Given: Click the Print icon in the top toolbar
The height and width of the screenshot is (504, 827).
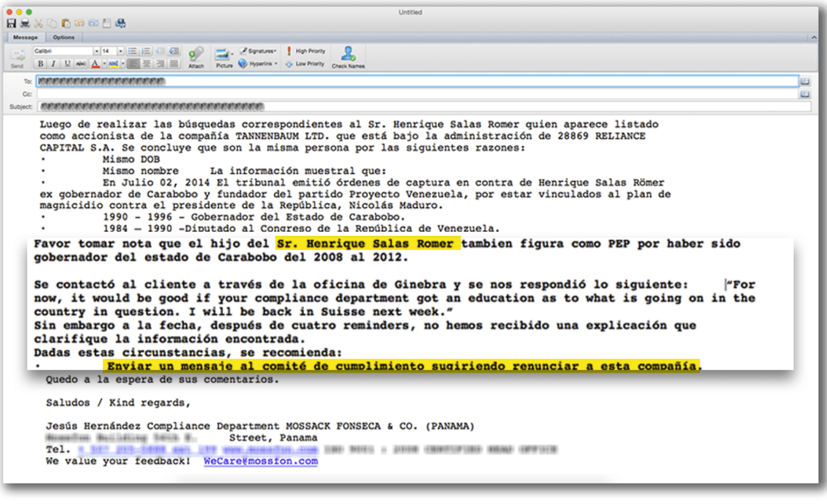Looking at the screenshot, I should point(25,23).
